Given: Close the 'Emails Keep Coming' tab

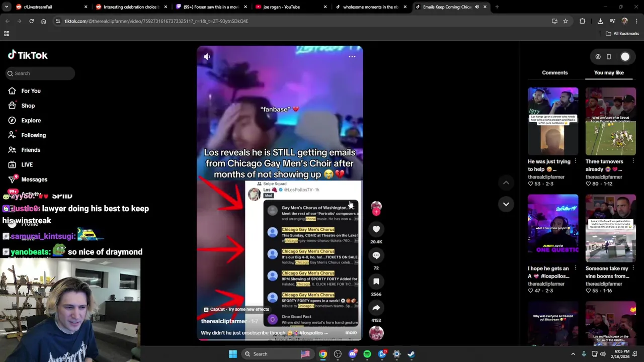Looking at the screenshot, I should click(485, 7).
